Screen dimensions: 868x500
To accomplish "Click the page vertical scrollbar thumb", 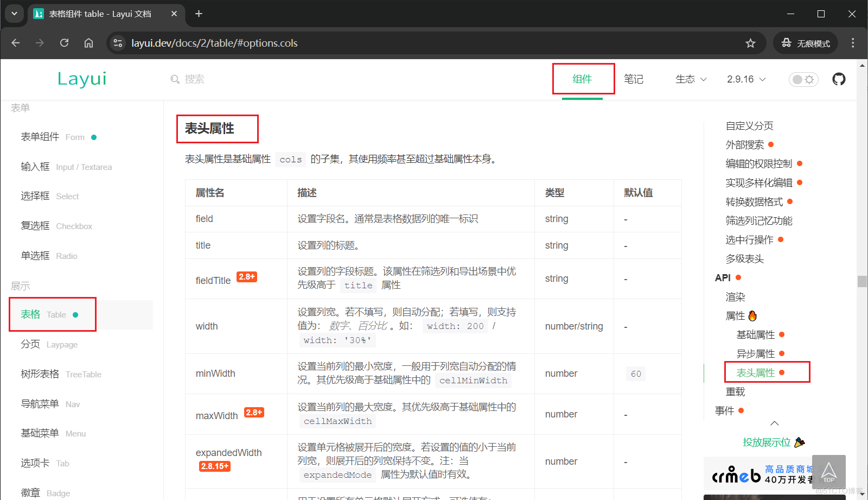I will click(862, 281).
